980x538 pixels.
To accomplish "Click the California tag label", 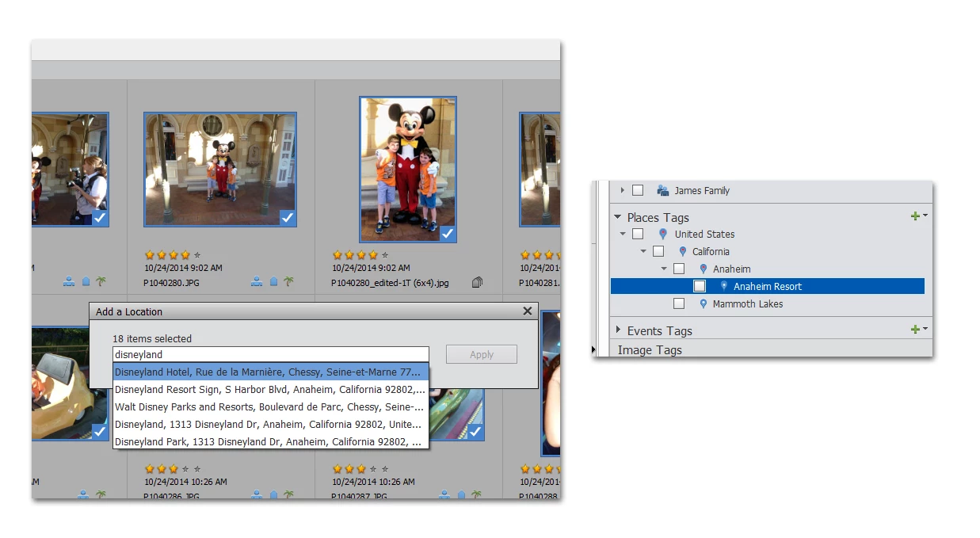I will pyautogui.click(x=711, y=252).
